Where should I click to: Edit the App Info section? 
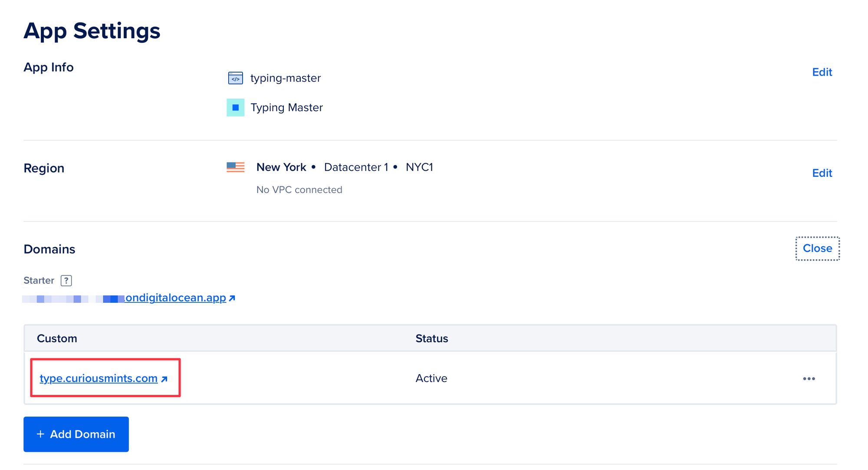[x=822, y=72]
